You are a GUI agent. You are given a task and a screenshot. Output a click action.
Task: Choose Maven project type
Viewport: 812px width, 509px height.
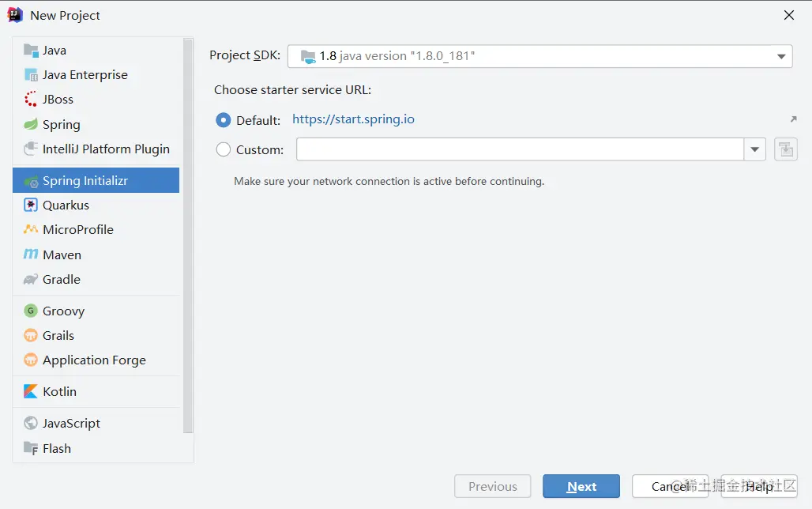click(x=96, y=254)
